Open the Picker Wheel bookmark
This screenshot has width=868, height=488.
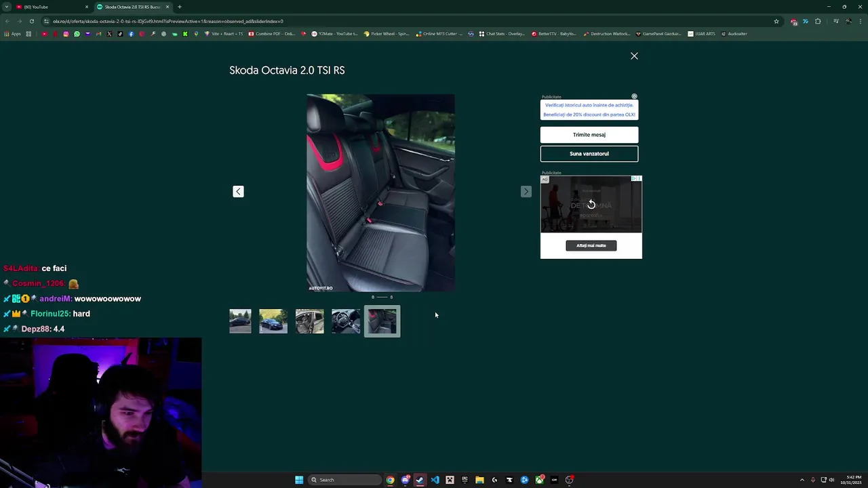(387, 34)
